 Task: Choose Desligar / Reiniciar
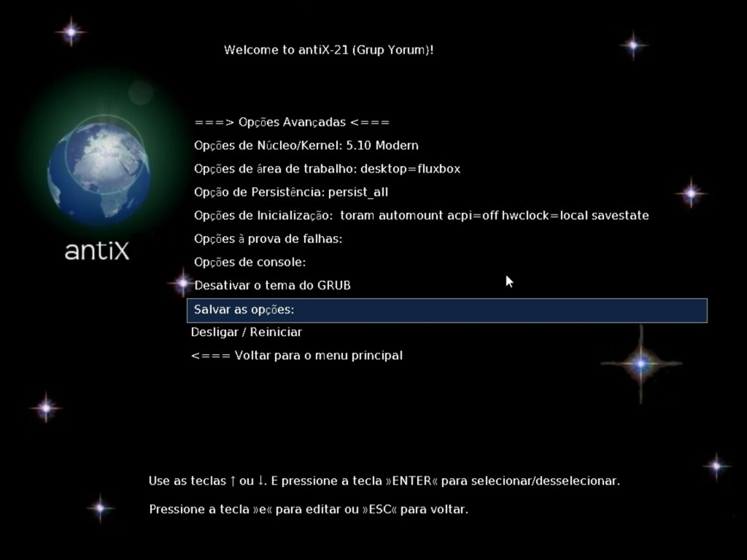pos(247,331)
